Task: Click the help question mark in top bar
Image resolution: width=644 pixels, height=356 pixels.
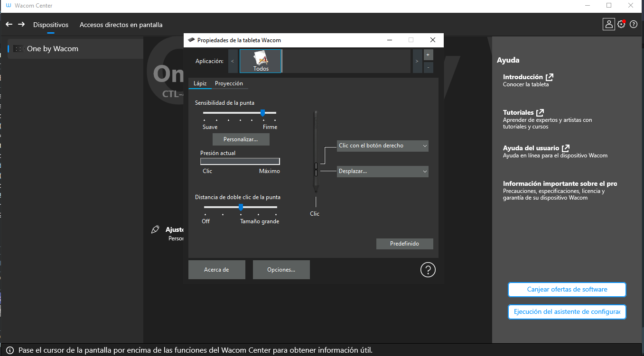Action: (x=634, y=25)
